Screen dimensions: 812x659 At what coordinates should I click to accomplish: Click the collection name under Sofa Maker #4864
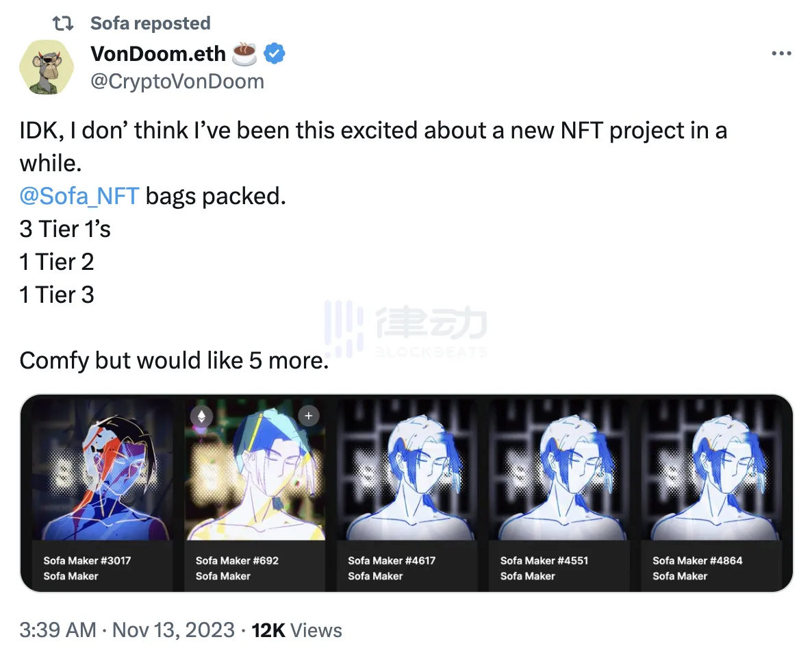click(680, 576)
